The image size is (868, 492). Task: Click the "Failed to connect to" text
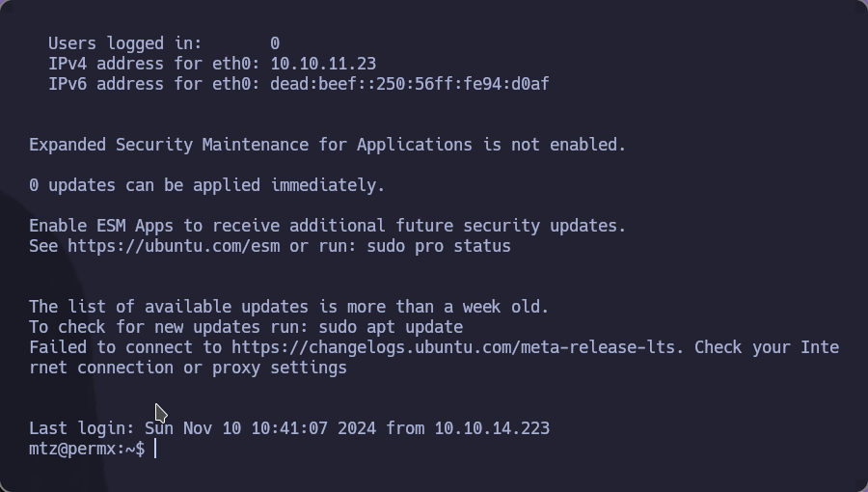pos(125,347)
